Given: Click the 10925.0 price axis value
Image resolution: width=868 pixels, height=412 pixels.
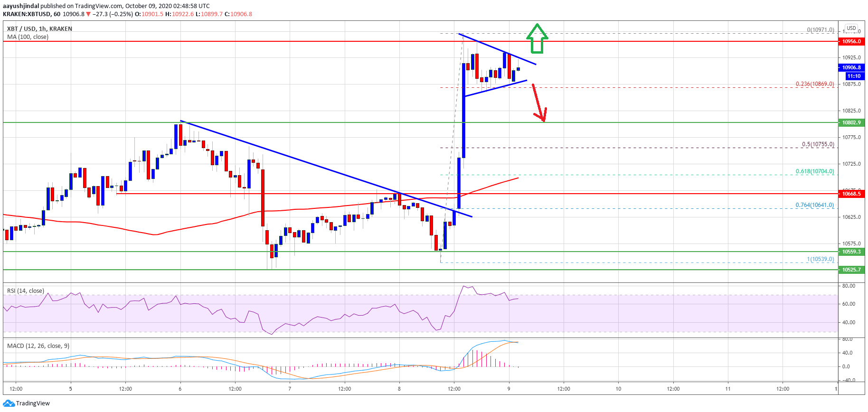Looking at the screenshot, I should pyautogui.click(x=852, y=58).
